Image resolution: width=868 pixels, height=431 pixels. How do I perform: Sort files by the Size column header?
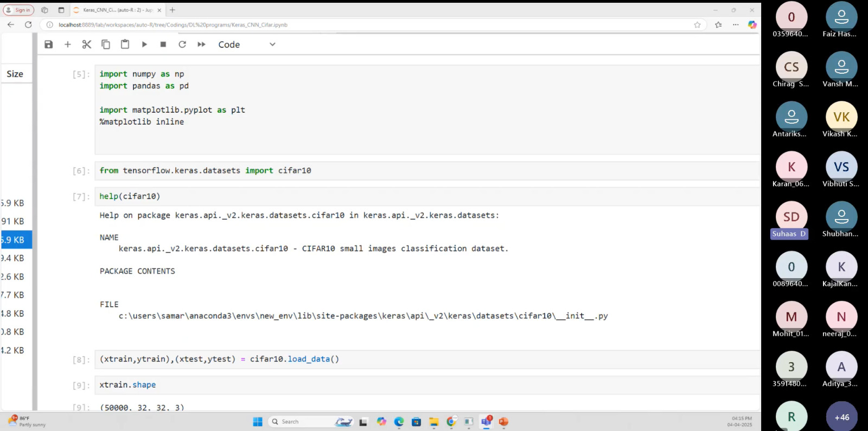(x=15, y=74)
